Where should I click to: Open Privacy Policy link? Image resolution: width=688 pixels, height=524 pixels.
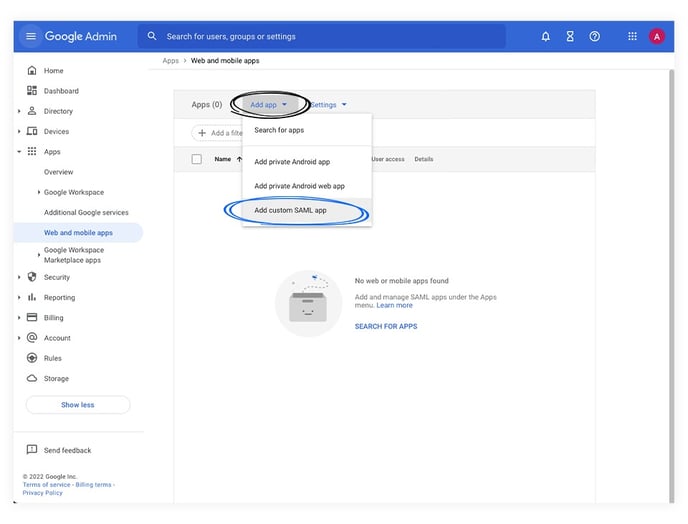pyautogui.click(x=43, y=492)
